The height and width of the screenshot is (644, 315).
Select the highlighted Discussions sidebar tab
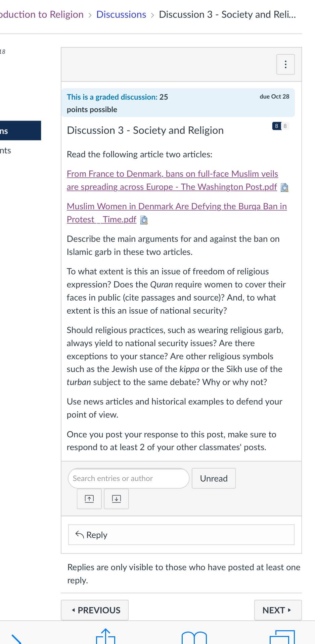point(20,130)
